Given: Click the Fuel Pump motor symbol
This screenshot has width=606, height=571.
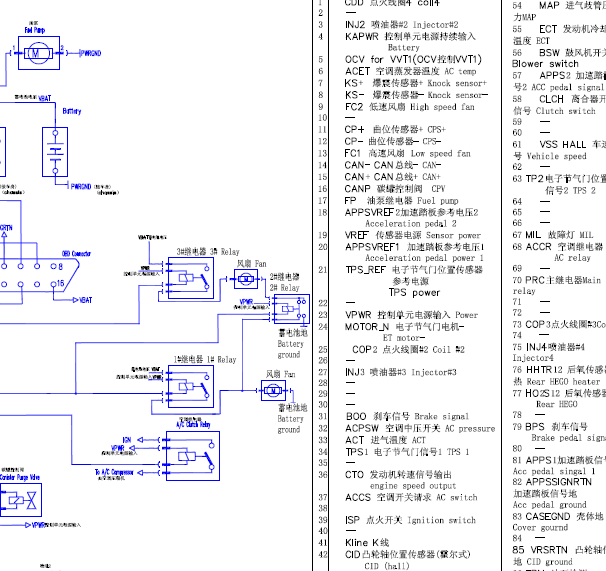Looking at the screenshot, I should coord(39,53).
